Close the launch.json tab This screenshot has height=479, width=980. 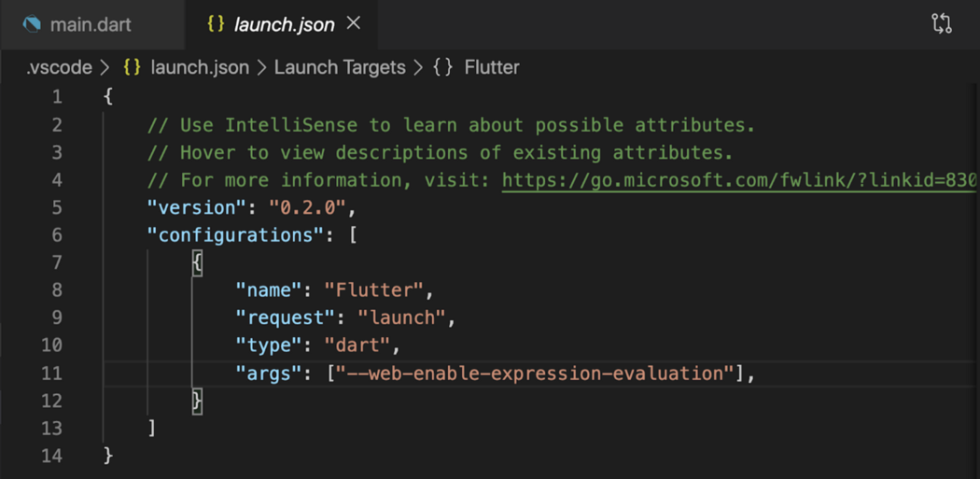click(x=354, y=23)
